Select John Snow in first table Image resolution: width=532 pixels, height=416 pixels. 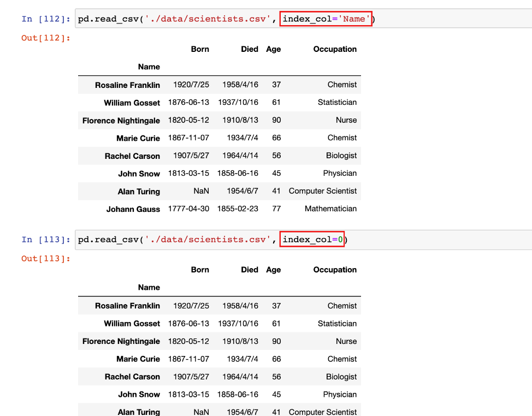point(139,174)
